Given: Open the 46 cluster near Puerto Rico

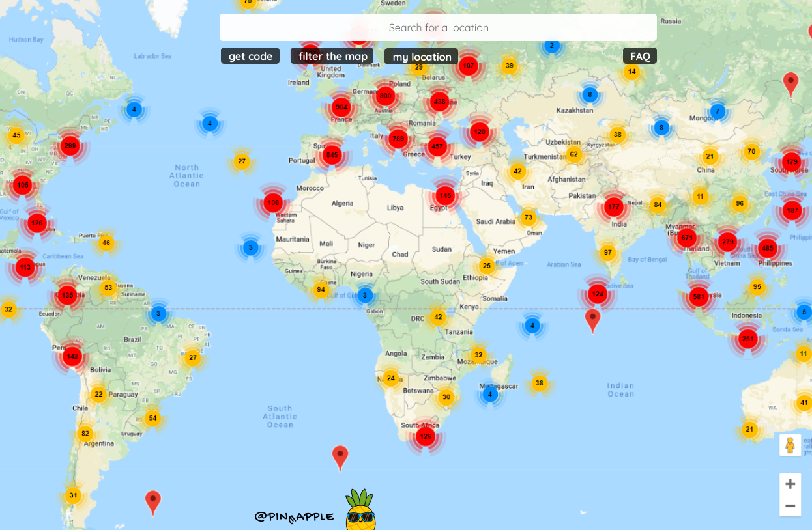Looking at the screenshot, I should pos(106,243).
